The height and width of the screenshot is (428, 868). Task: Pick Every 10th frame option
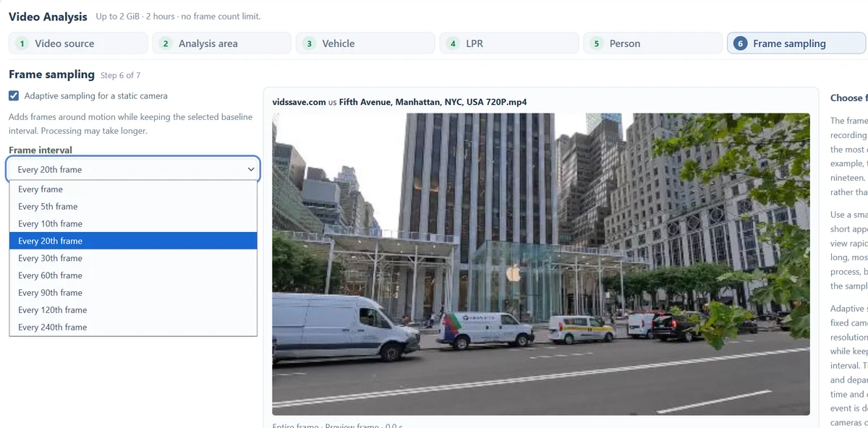(133, 224)
